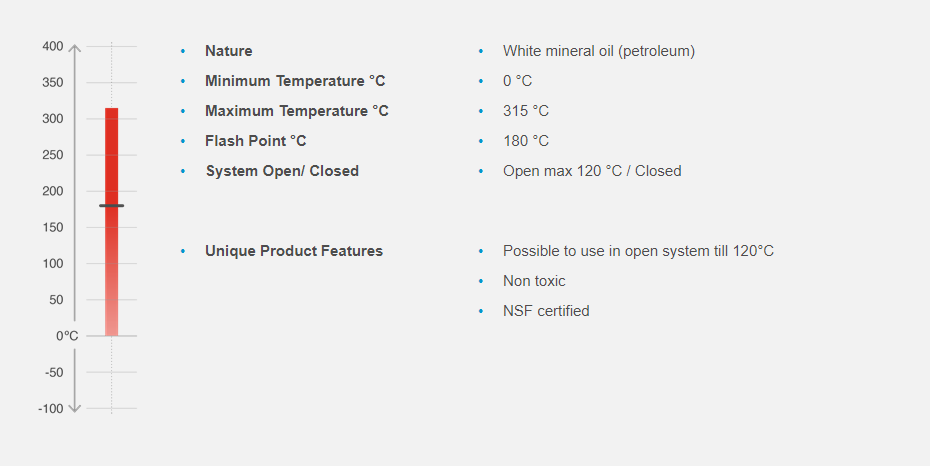The height and width of the screenshot is (466, 931).
Task: Click the flash point marker line
Action: 111,206
